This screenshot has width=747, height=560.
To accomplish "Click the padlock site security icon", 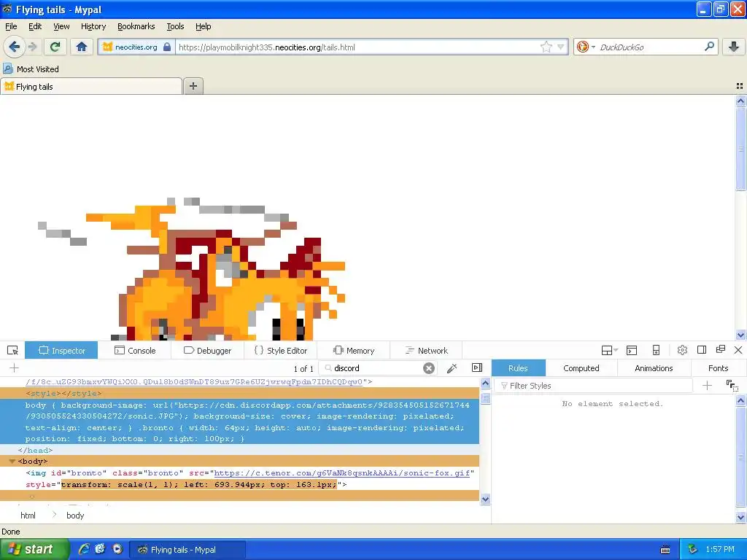I will (x=167, y=47).
